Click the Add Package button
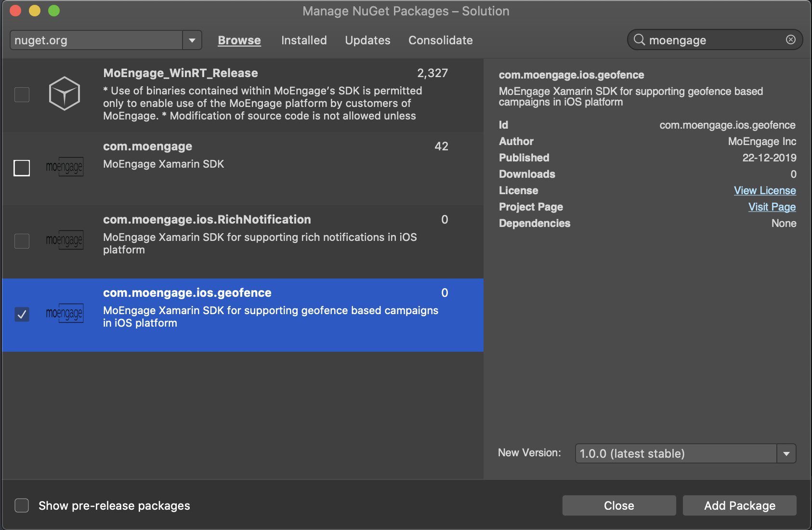The image size is (812, 530). pos(740,505)
